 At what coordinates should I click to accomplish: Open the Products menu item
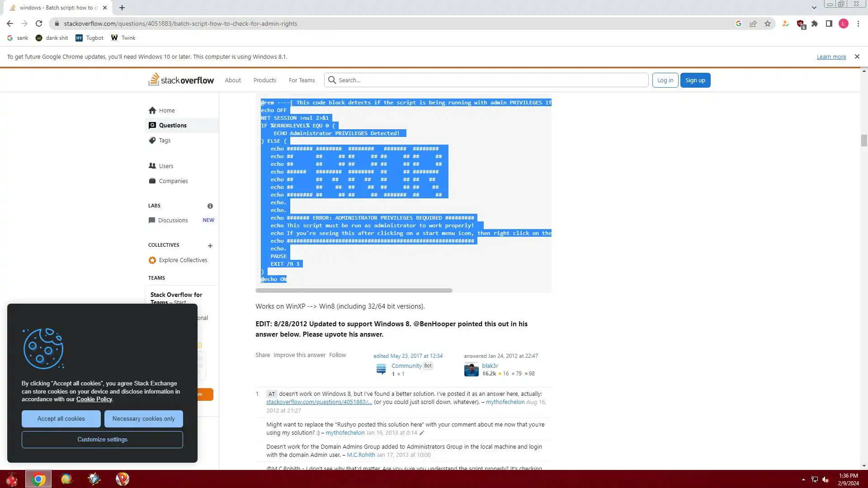tap(264, 80)
